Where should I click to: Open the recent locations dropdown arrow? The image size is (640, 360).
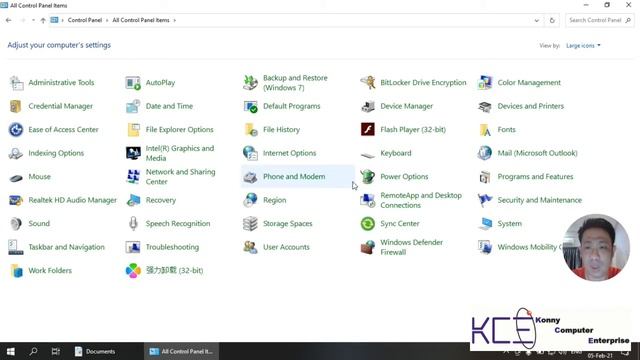(x=33, y=20)
